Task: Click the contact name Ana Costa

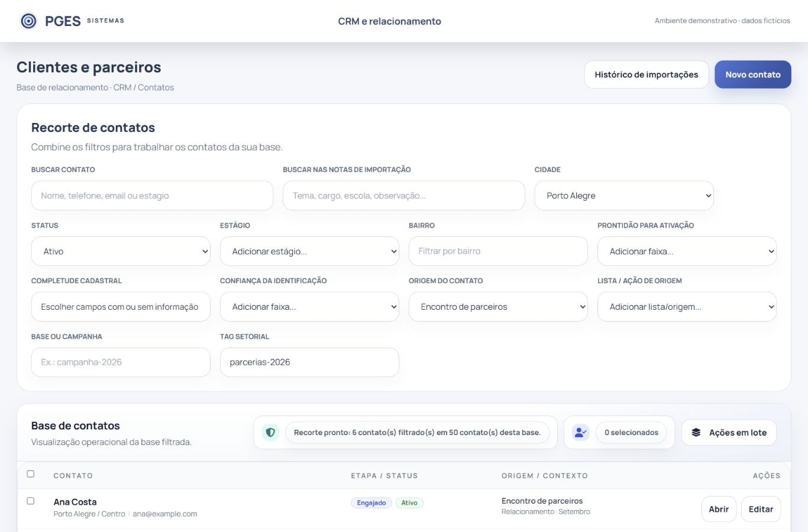Action: coord(75,502)
